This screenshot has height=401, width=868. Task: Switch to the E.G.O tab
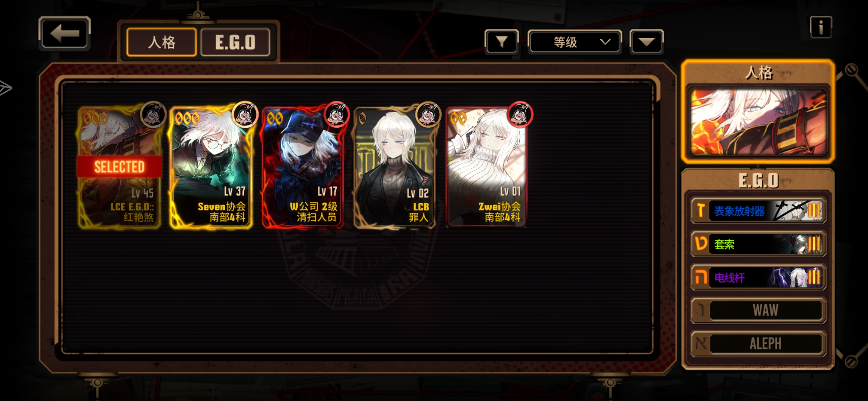pos(235,42)
